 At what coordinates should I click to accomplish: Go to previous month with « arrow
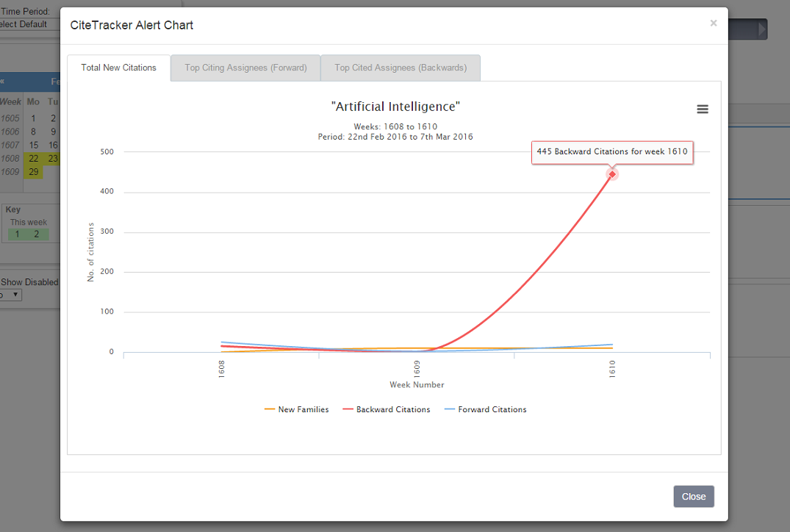pos(2,82)
